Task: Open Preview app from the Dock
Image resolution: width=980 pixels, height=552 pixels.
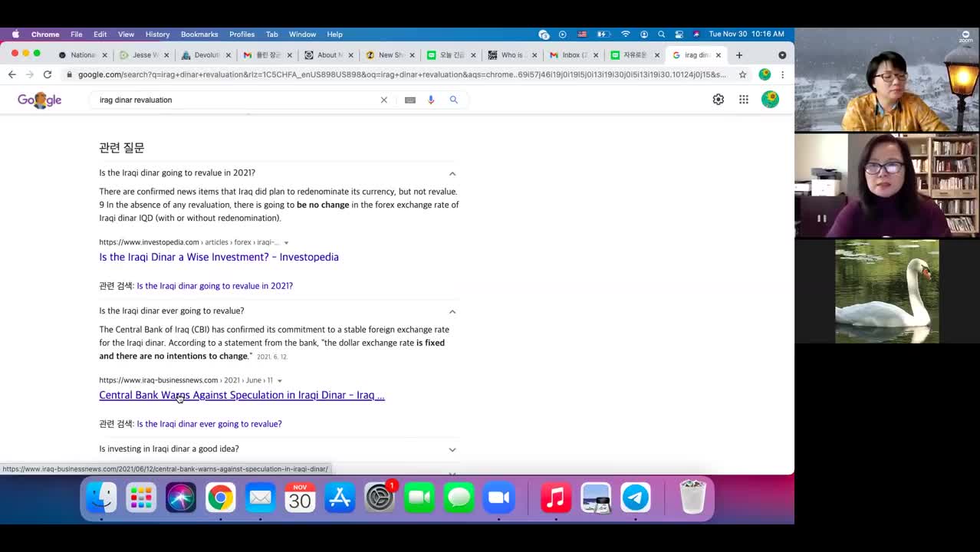Action: pyautogui.click(x=596, y=498)
